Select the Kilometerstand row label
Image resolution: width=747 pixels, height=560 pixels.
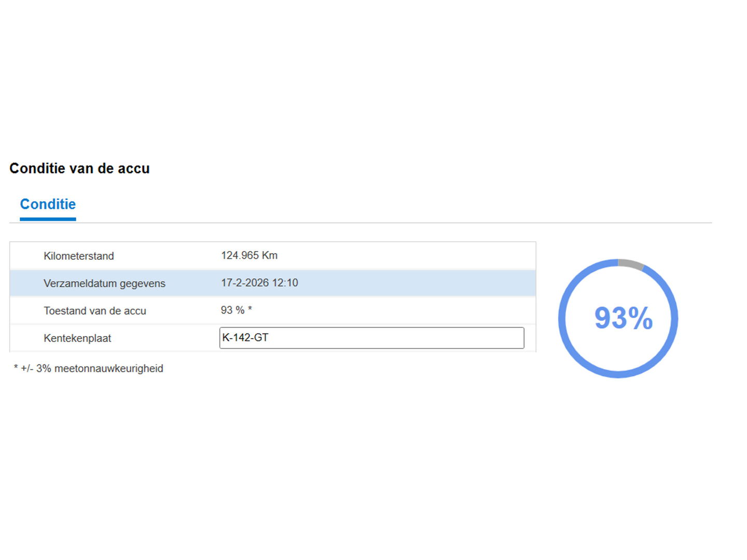coord(79,256)
